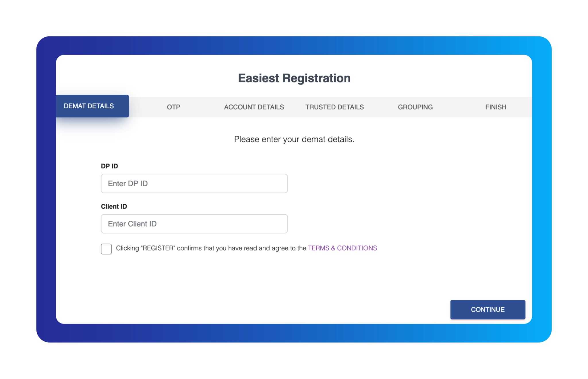
Task: Click the Easiest Registration heading
Action: pyautogui.click(x=294, y=78)
